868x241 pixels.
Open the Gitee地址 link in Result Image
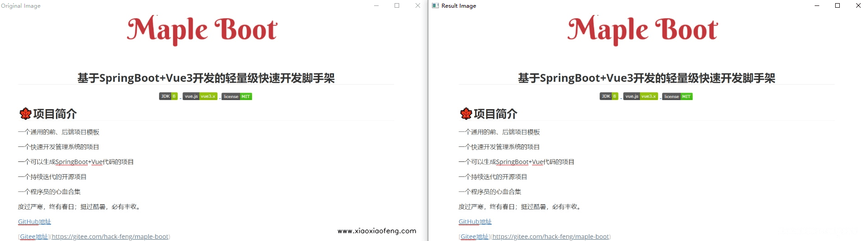(475, 236)
